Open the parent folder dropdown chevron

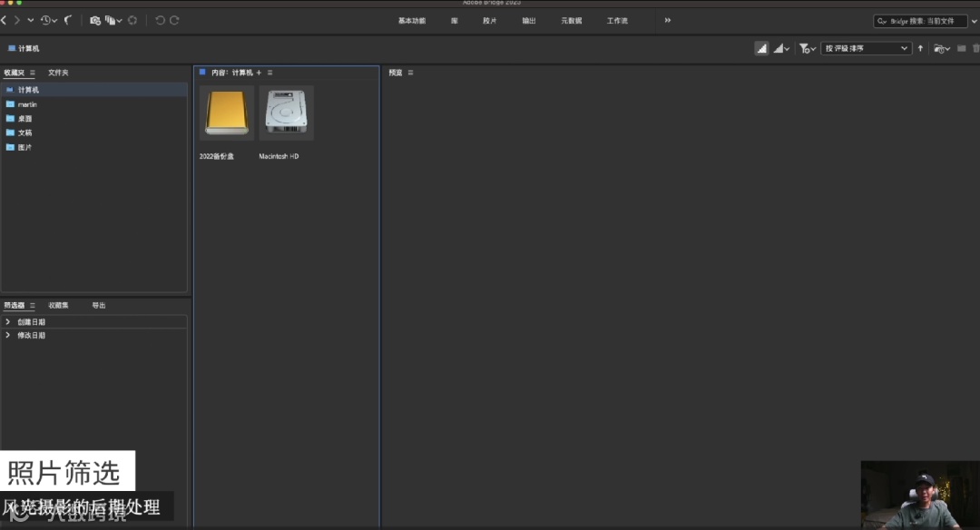[30, 21]
